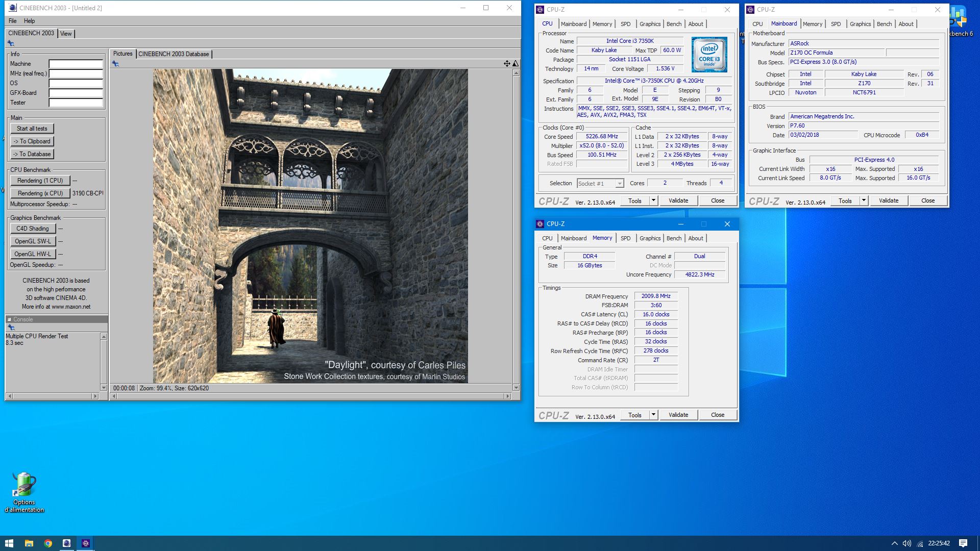The width and height of the screenshot is (980, 551).
Task: Open Google Chrome from the taskbar
Action: click(47, 543)
